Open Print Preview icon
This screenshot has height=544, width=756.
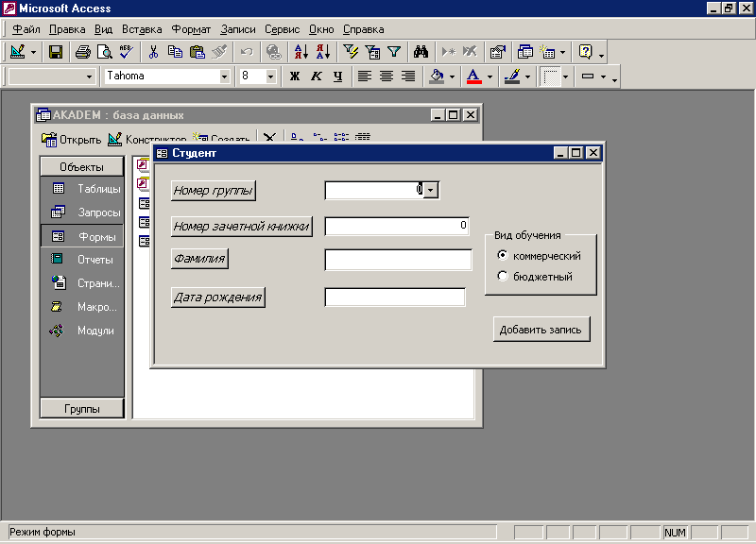click(104, 52)
